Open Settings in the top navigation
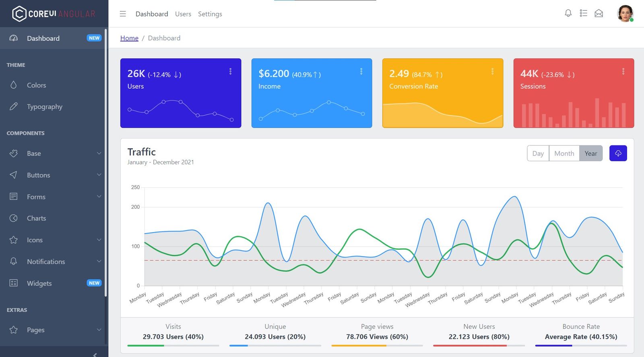 [210, 14]
